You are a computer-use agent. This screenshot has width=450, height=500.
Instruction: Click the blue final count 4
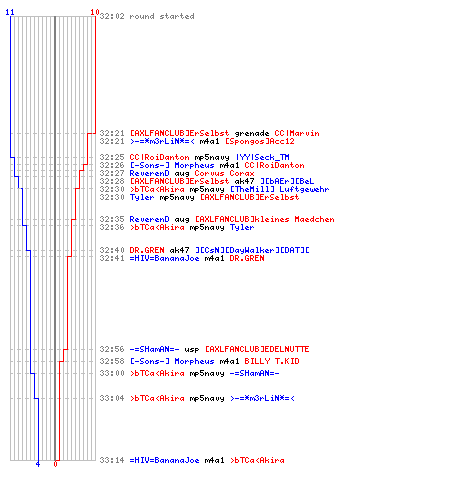point(38,464)
